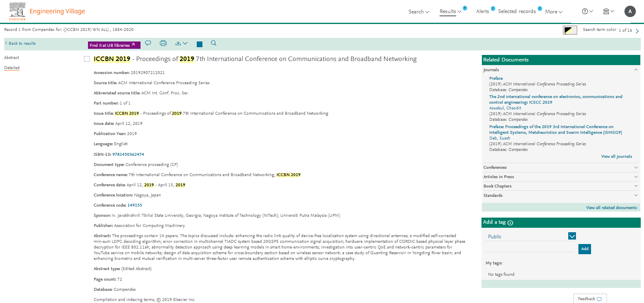
Task: Click the Add tag button
Action: [585, 249]
